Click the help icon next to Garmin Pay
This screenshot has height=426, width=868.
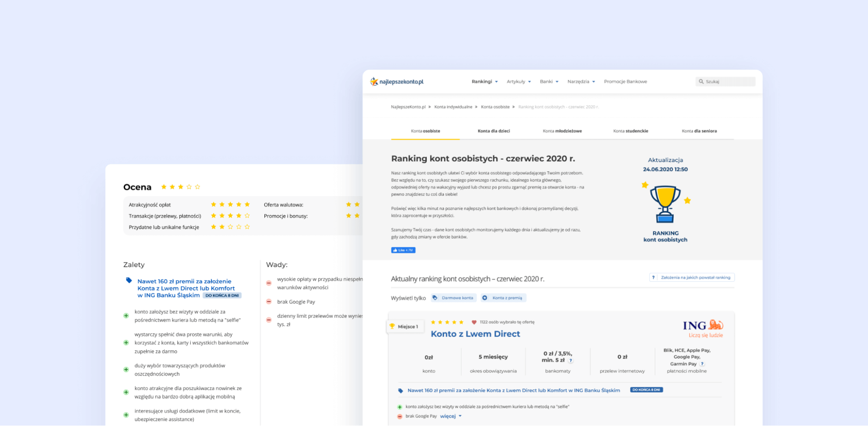pyautogui.click(x=702, y=364)
